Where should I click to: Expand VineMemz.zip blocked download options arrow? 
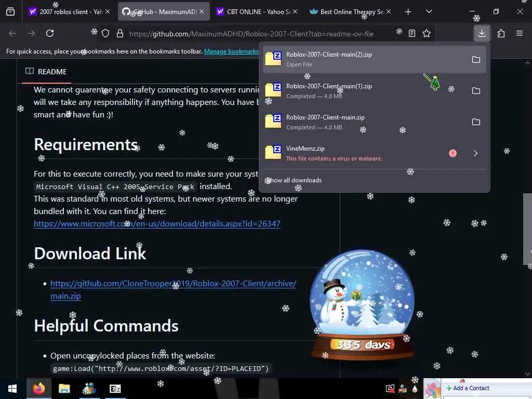pos(476,153)
